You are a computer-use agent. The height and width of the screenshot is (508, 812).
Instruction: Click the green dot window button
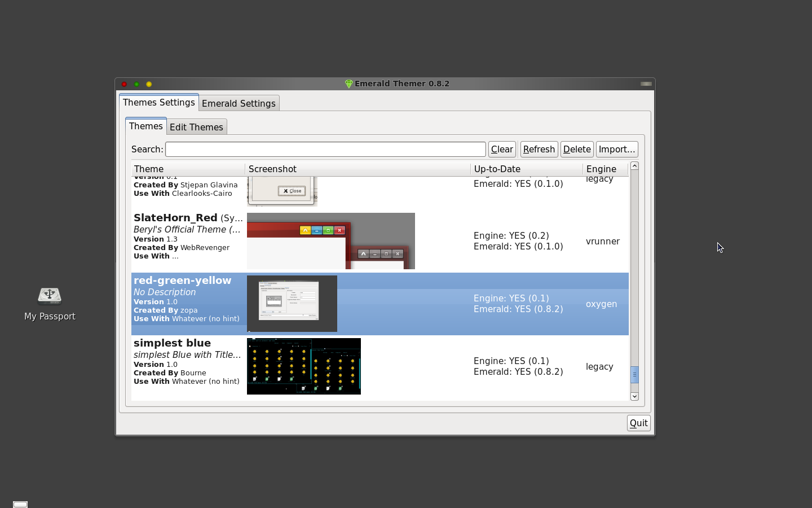[136, 84]
